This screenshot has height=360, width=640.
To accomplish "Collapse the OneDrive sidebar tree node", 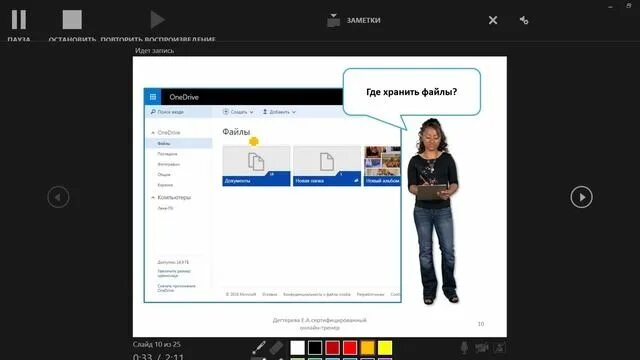I will pos(153,133).
